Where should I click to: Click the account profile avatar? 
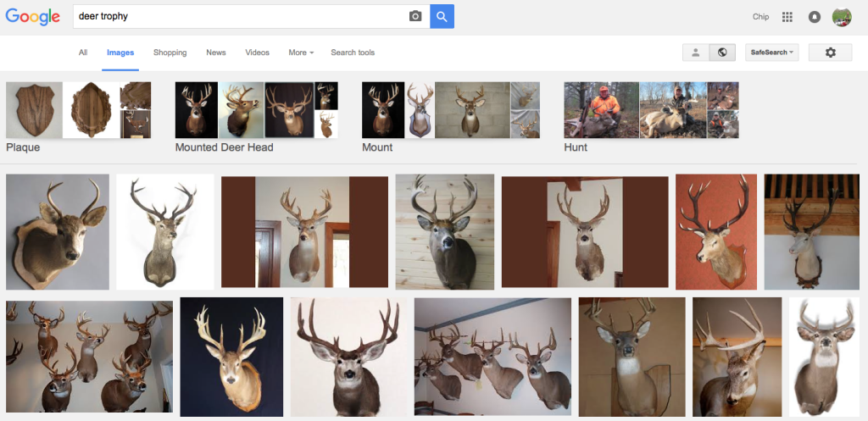tap(842, 17)
